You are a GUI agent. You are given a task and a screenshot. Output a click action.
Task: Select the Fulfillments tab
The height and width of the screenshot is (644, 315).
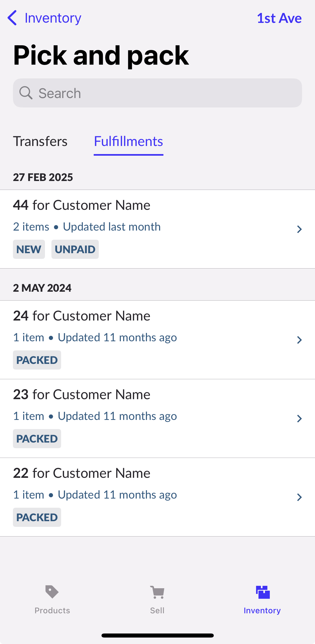pyautogui.click(x=128, y=141)
